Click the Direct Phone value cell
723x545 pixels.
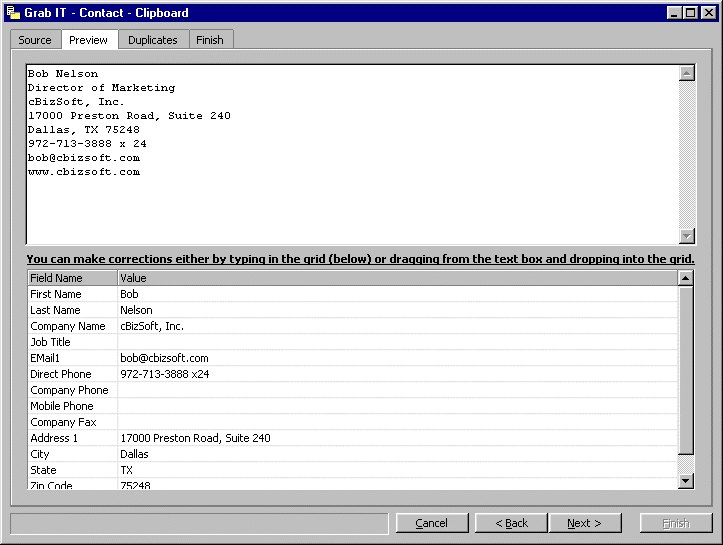(x=397, y=374)
